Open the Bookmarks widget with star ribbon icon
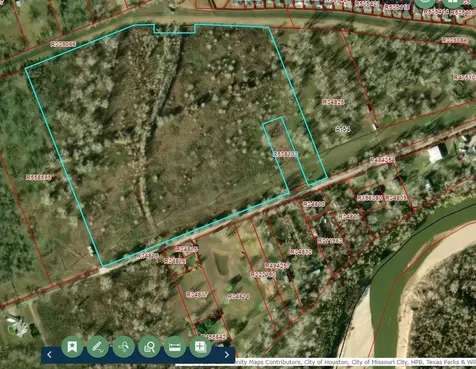The height and width of the screenshot is (369, 476). tap(72, 347)
